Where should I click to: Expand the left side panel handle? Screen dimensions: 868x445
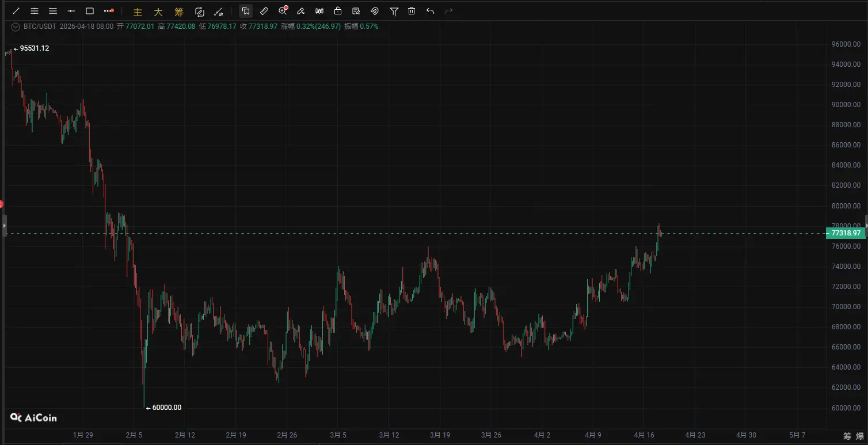[x=5, y=226]
